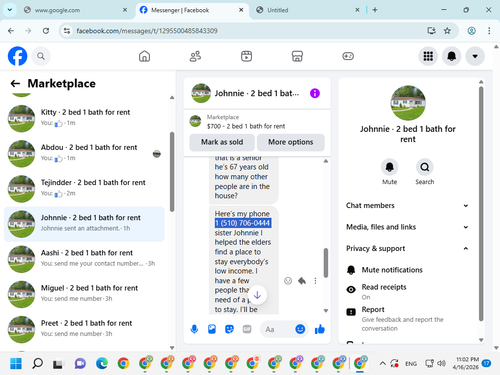Open Windows taskbar search
This screenshot has width=500, height=375.
click(x=37, y=363)
